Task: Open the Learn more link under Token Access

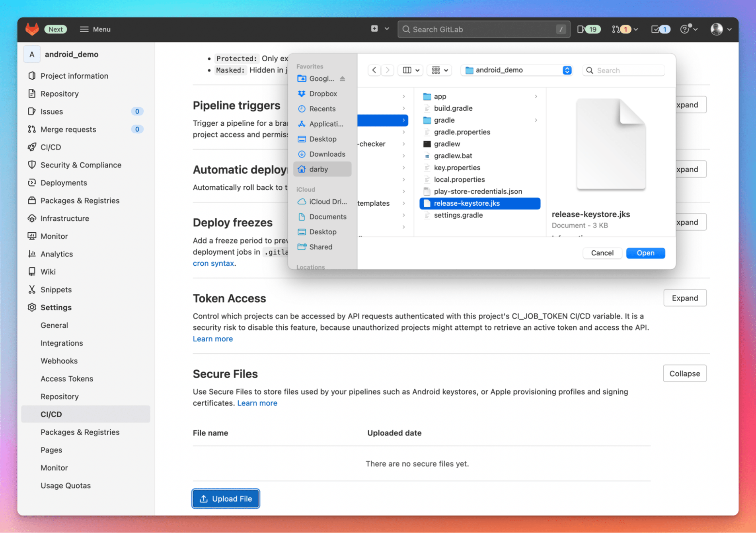Action: tap(212, 338)
